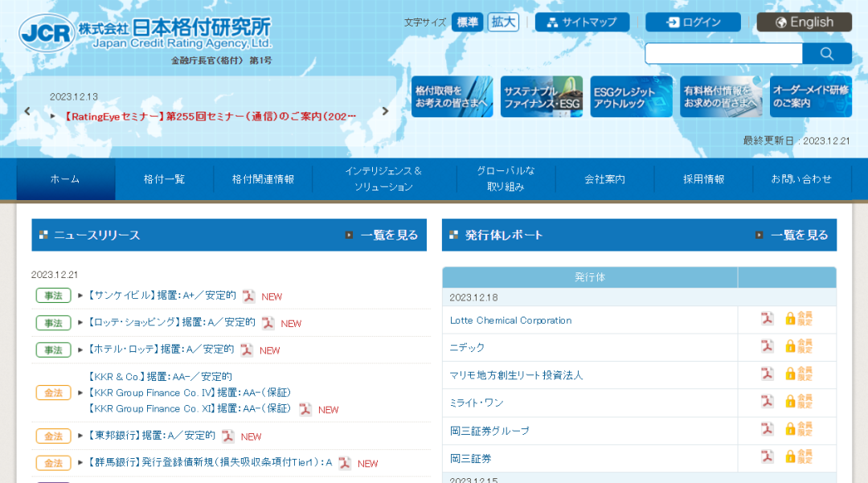Show next news ticker item
The height and width of the screenshot is (483, 868).
click(x=385, y=111)
